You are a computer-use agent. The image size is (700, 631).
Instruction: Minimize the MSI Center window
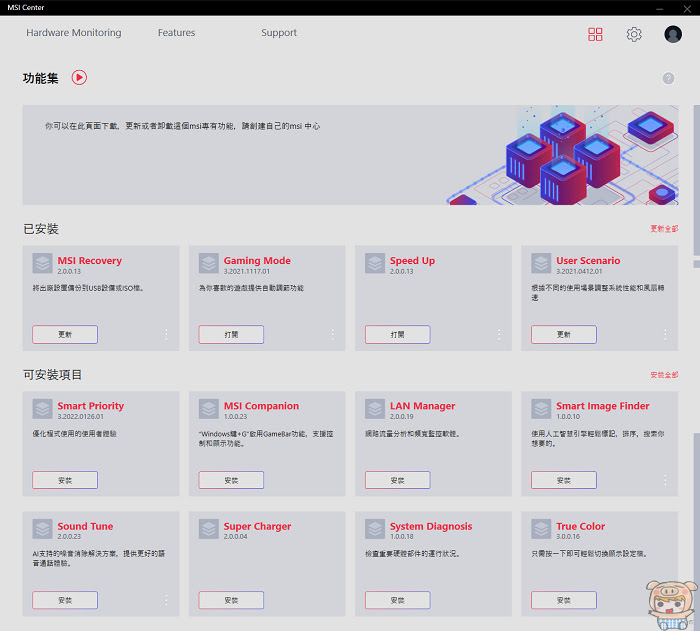tap(659, 8)
